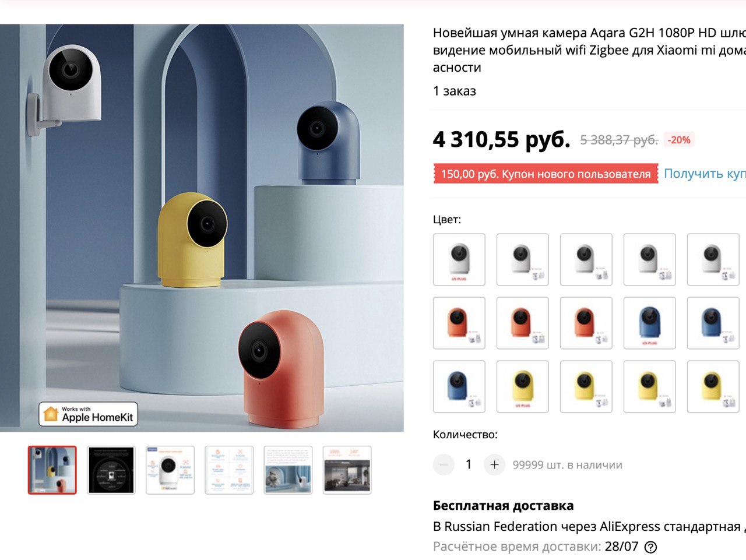
Task: Choose the white camera US PLUG color option
Action: 459,259
